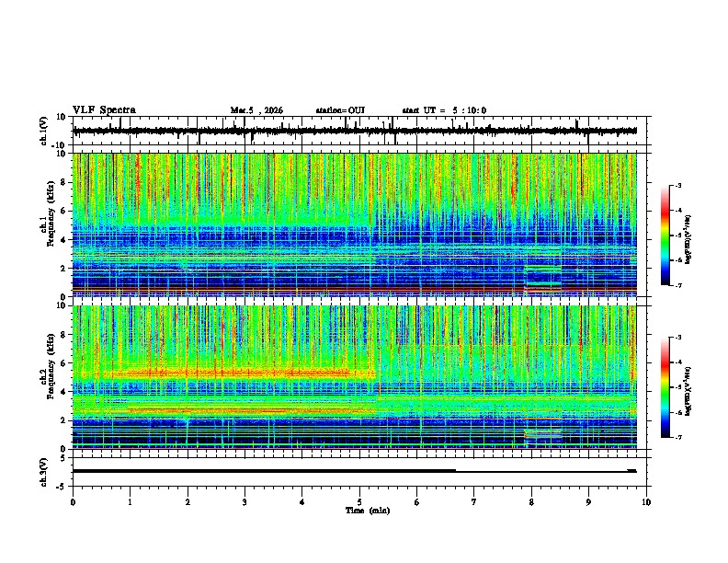Click the "-7" label on upper color bar
Screen dimensions: 728x563
click(x=677, y=285)
